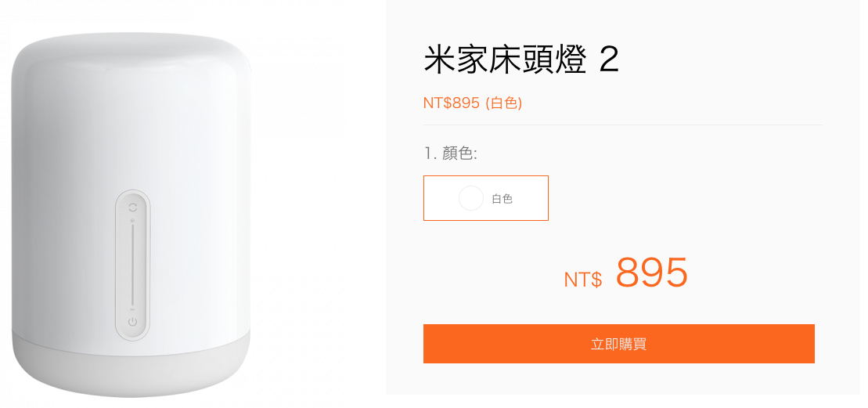Click the 立即購買 buy now button

point(619,344)
